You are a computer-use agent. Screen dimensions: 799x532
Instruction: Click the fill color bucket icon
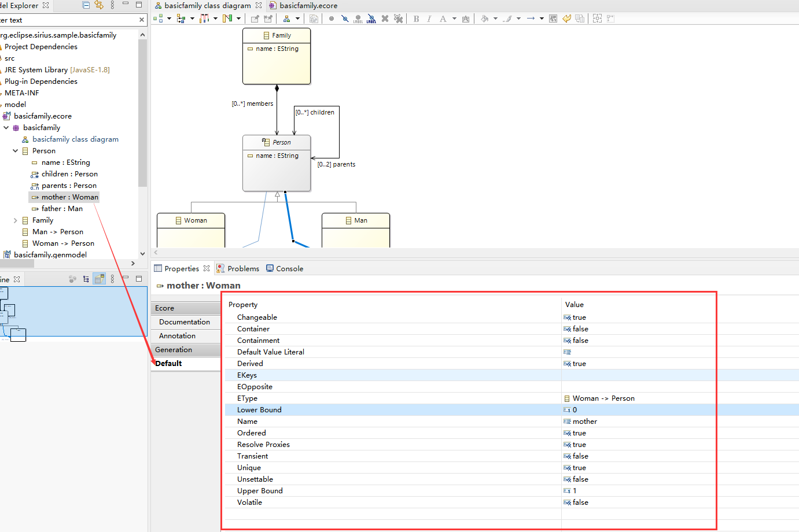[x=484, y=19]
